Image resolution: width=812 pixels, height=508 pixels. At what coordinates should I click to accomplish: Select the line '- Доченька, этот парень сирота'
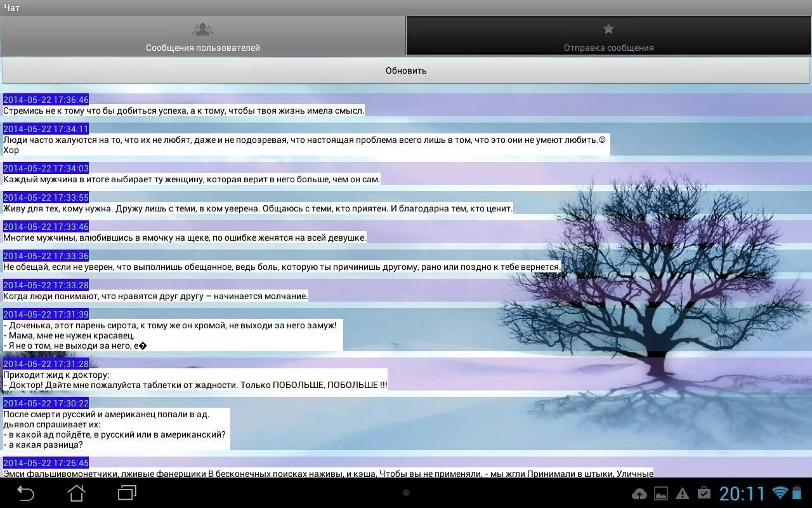point(170,325)
